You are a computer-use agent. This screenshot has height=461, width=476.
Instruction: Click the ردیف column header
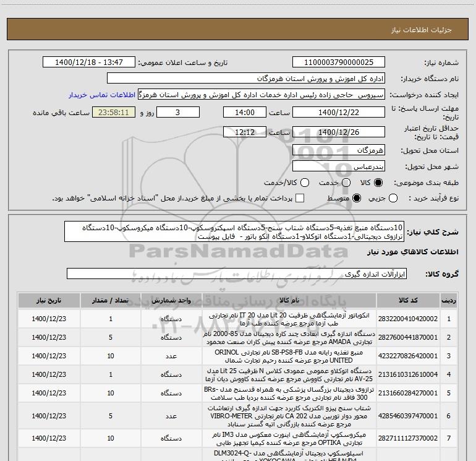[449, 301]
